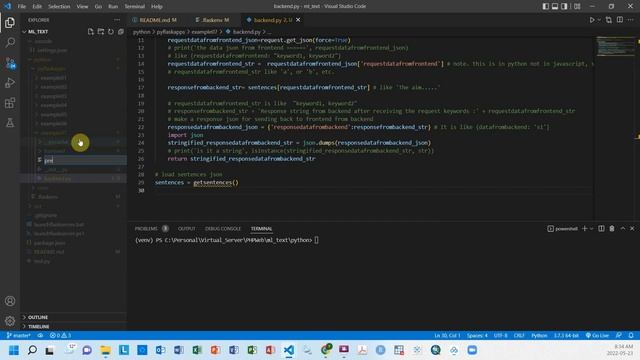Open Windows Start menu
Image resolution: width=640 pixels, height=360 pixels.
(13, 350)
